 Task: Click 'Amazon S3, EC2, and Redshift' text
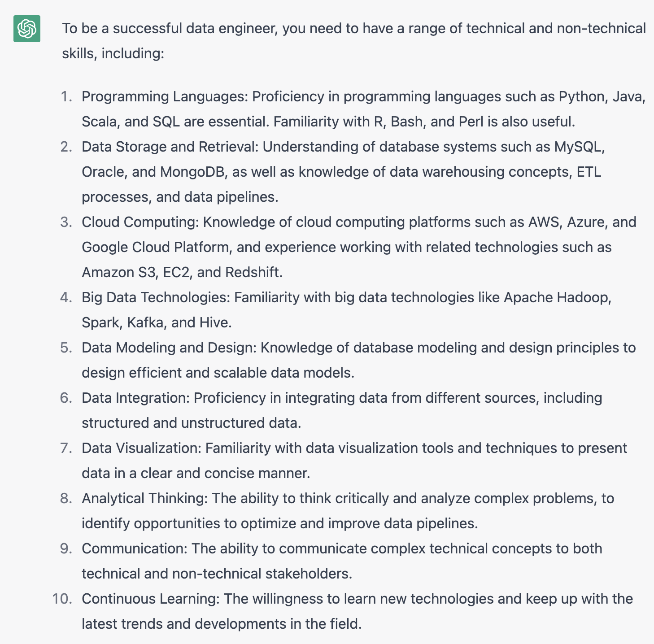click(x=182, y=272)
